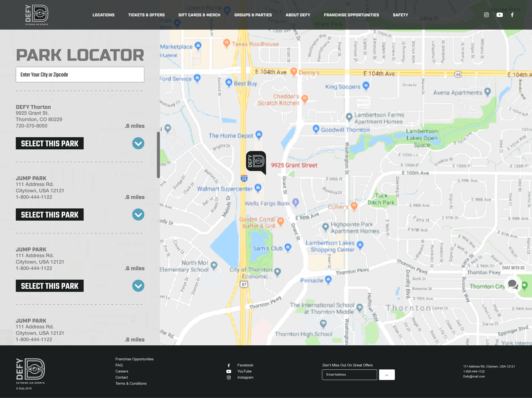The height and width of the screenshot is (398, 532).
Task: Open Instagram icon in top navigation
Action: [x=486, y=15]
